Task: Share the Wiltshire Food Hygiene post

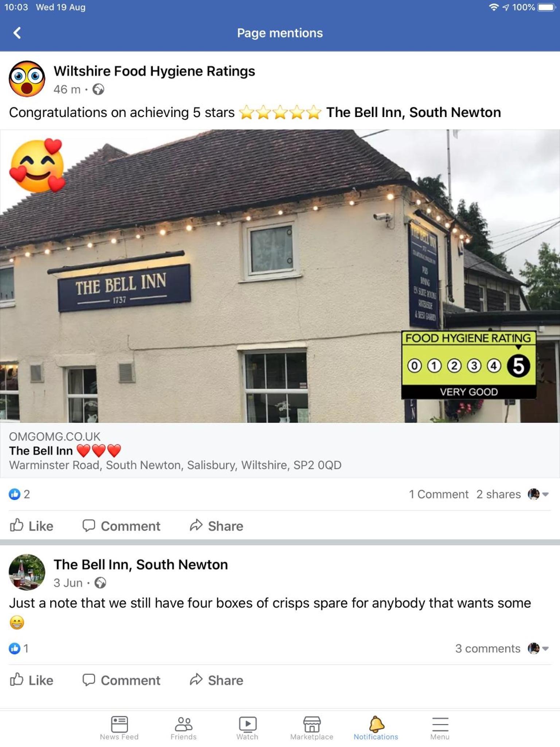Action: click(216, 526)
